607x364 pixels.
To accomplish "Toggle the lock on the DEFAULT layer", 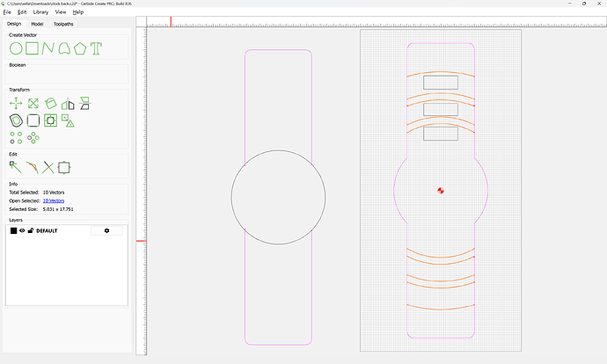I will (31, 230).
